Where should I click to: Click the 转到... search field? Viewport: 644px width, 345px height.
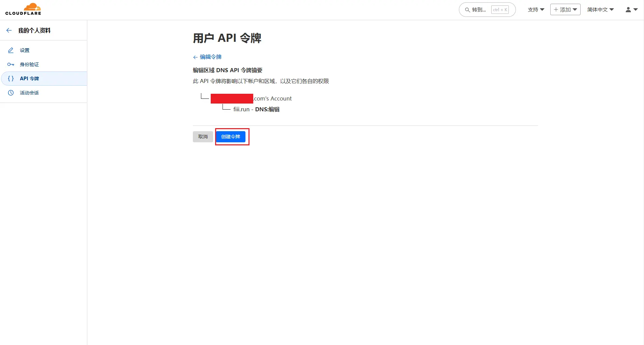click(x=487, y=10)
